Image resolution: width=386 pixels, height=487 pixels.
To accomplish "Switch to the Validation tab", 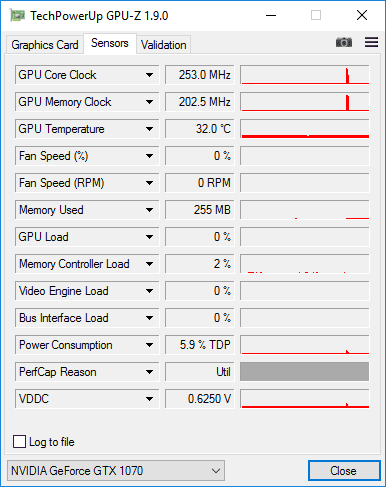I will click(164, 45).
